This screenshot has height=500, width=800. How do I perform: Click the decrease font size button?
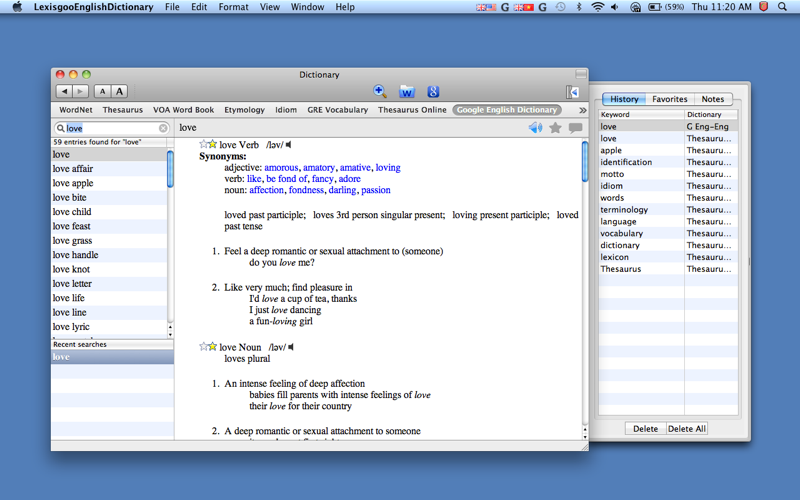[x=102, y=92]
